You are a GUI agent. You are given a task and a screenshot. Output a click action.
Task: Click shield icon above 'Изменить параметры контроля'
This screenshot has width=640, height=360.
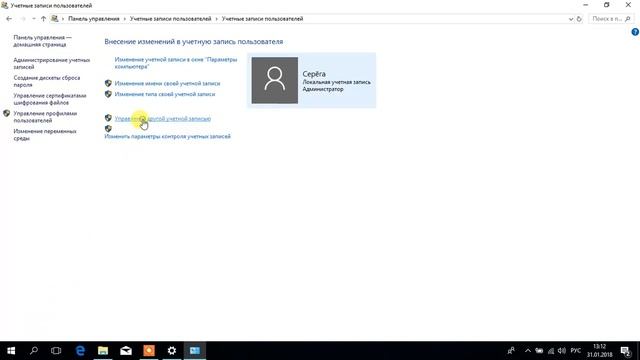(x=108, y=129)
